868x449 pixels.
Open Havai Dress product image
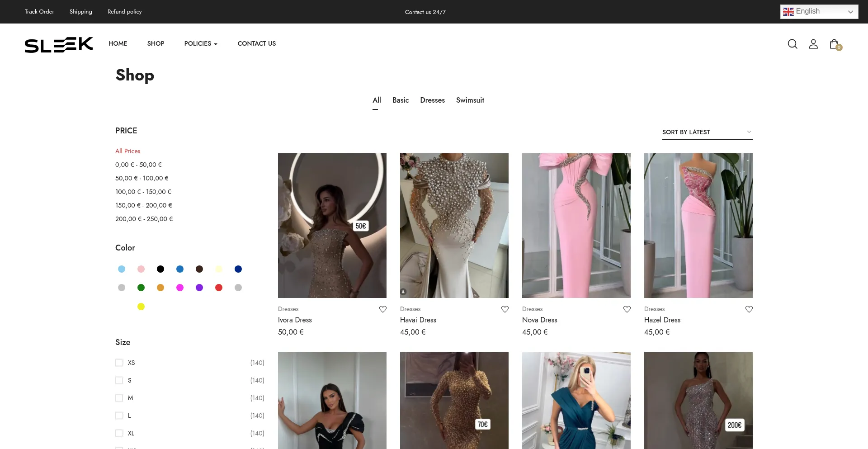454,226
